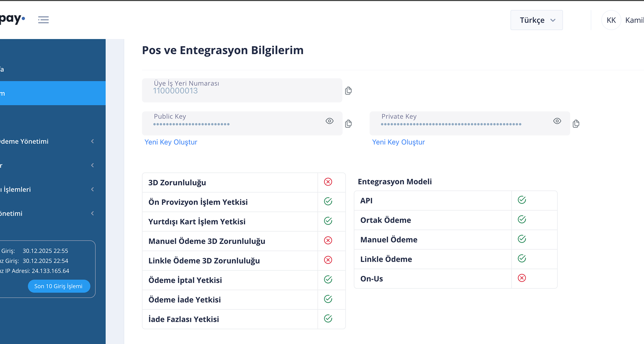Screen dimensions: 644x344
Task: Click the red status icon beside 3D Zorunluluğu
Action: (328, 182)
